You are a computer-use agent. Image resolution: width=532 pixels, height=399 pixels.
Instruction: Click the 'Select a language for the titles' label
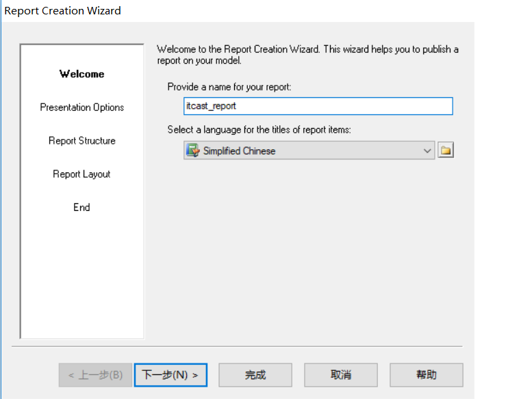point(259,130)
